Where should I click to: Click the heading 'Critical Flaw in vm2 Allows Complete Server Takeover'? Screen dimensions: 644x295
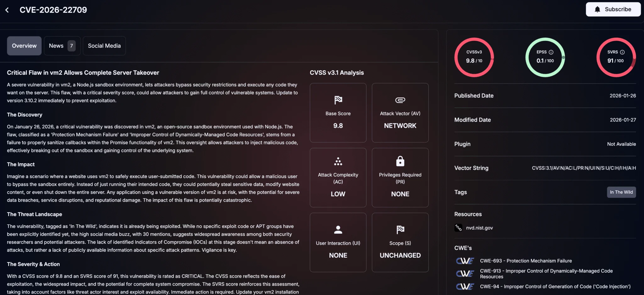83,73
